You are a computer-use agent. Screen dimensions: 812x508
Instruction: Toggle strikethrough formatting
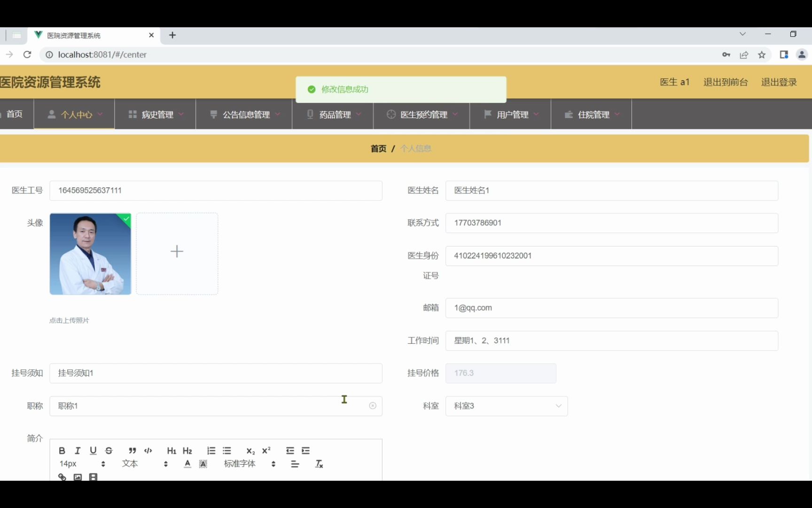click(109, 450)
